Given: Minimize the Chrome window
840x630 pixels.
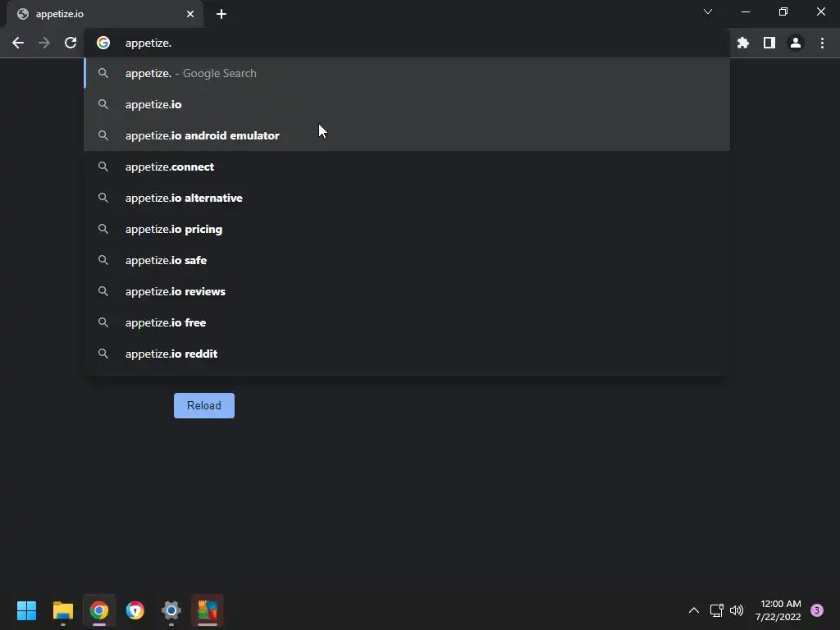Looking at the screenshot, I should click(745, 11).
